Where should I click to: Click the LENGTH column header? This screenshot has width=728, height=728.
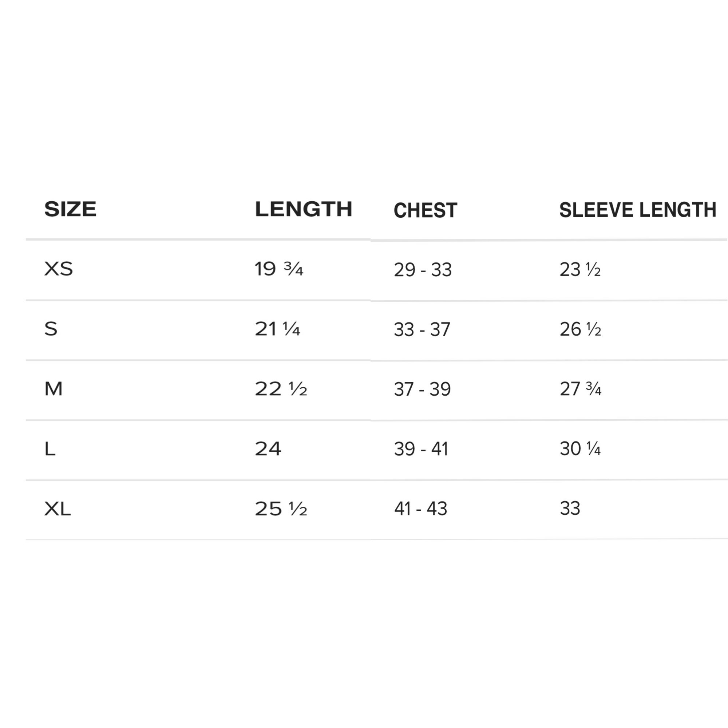pyautogui.click(x=303, y=209)
